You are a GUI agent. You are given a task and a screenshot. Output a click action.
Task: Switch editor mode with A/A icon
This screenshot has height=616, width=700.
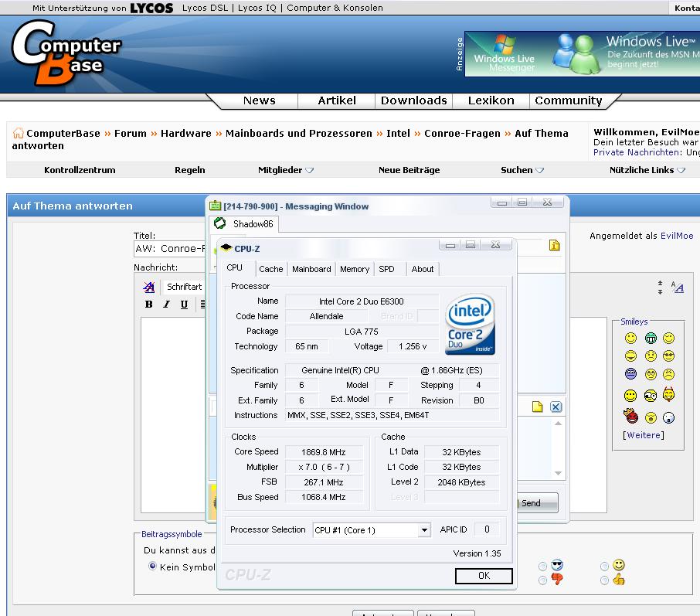[678, 288]
